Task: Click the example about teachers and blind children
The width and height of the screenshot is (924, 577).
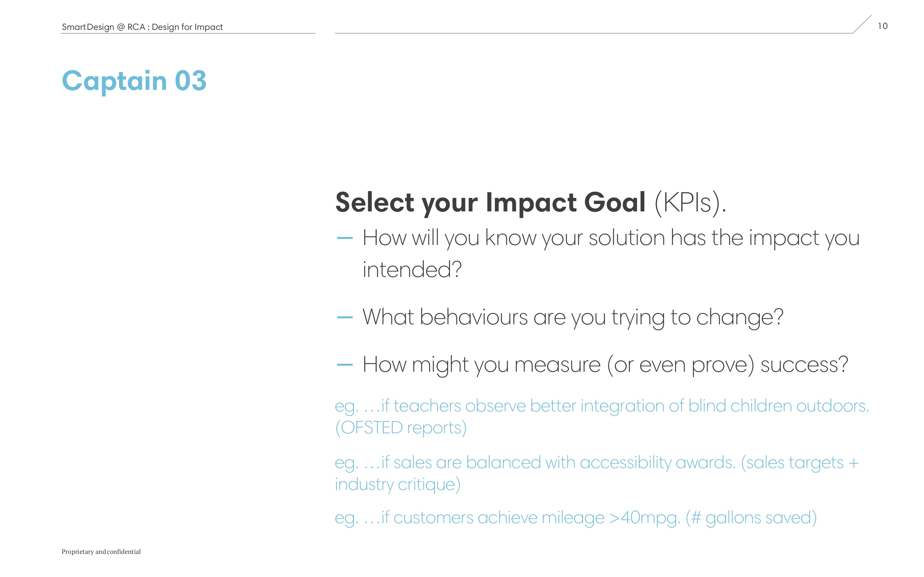Action: point(602,406)
